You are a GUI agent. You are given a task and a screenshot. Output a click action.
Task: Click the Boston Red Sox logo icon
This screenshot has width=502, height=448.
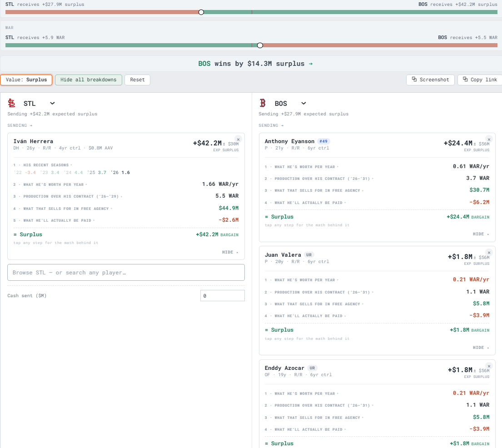point(263,103)
